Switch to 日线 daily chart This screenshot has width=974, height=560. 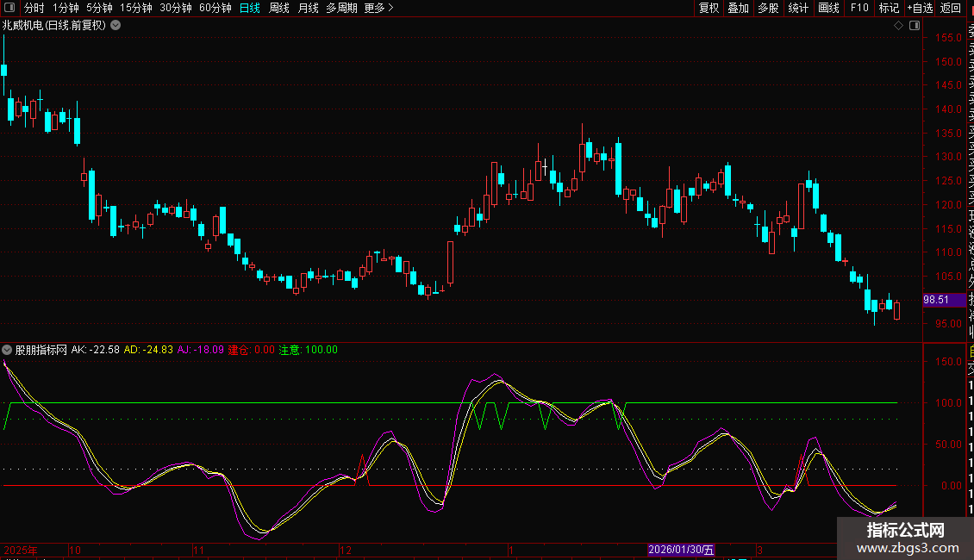(250, 8)
